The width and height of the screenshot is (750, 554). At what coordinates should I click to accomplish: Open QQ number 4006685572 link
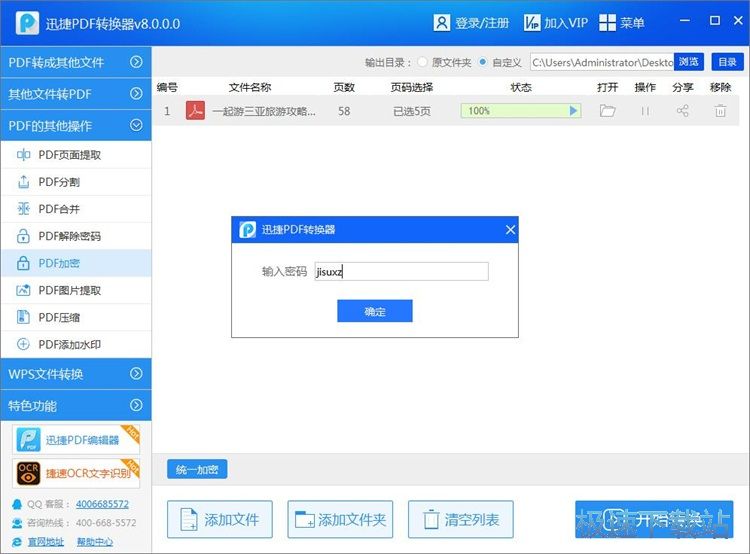click(x=102, y=504)
